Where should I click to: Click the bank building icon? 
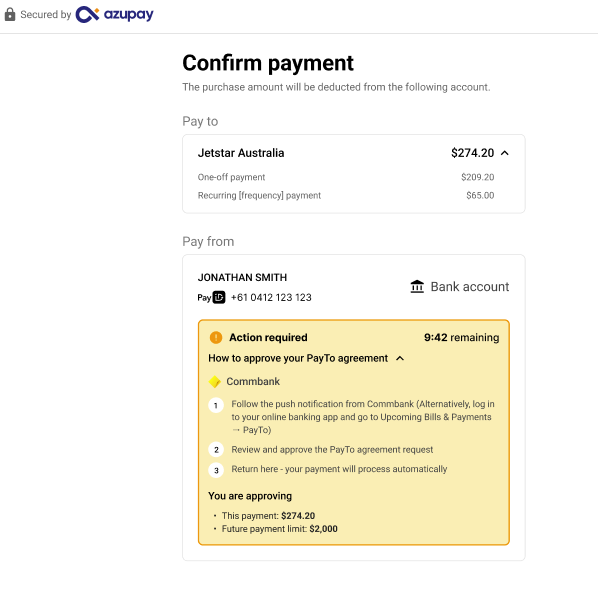click(x=417, y=287)
